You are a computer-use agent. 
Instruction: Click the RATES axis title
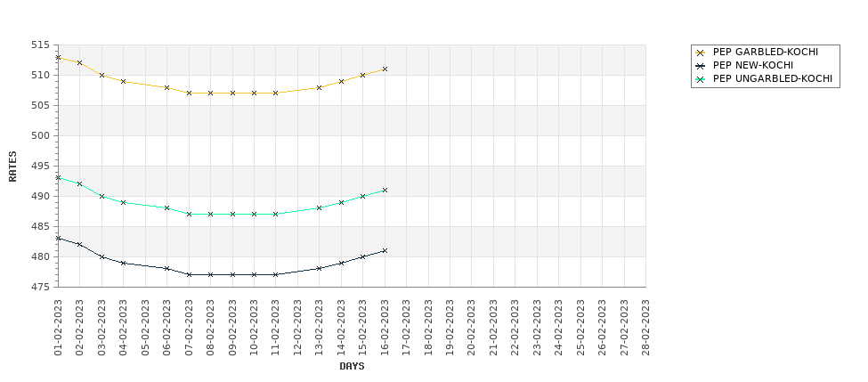(12, 167)
